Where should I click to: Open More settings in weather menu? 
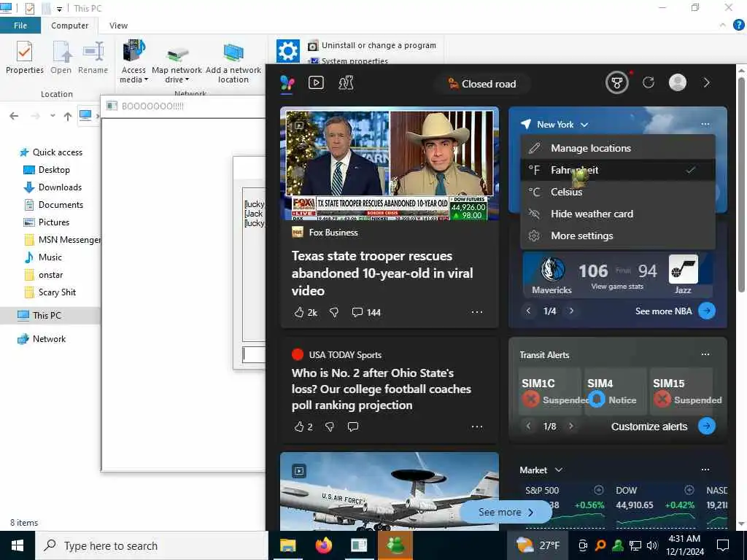click(x=618, y=236)
